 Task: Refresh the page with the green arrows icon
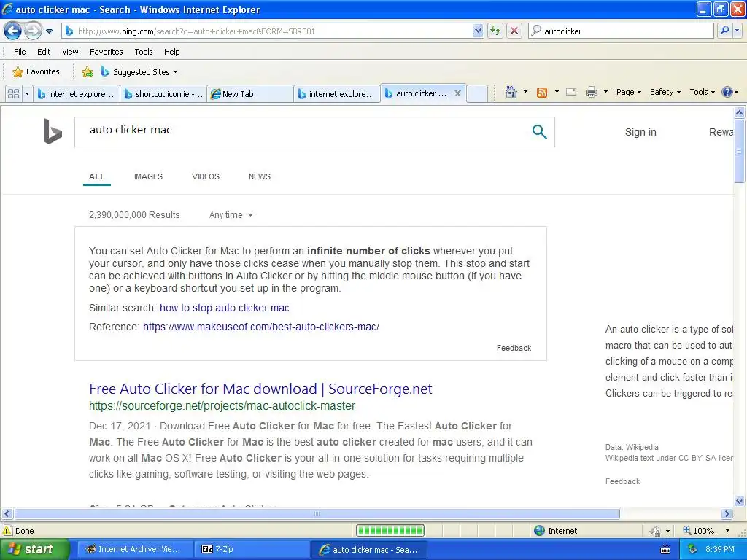click(x=495, y=31)
